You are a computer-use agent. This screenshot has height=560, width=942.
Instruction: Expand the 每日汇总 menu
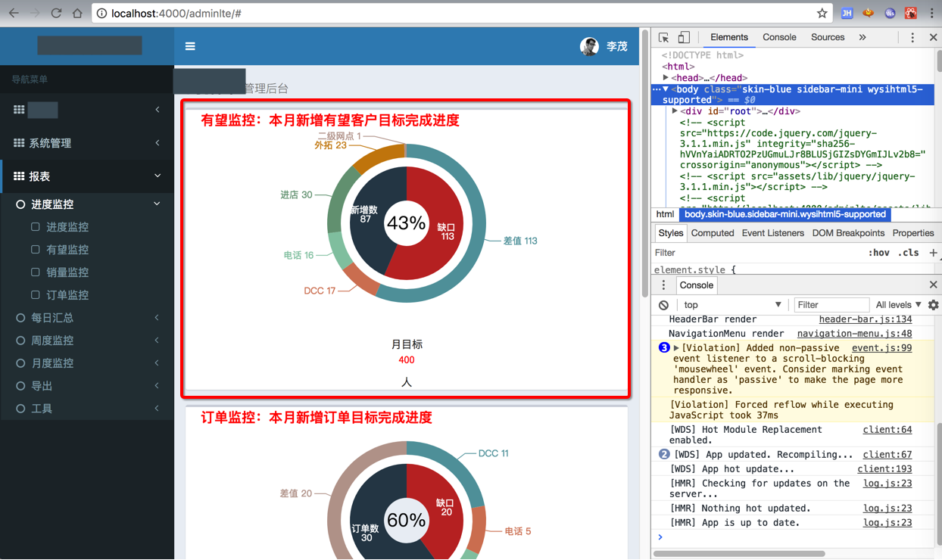tap(87, 318)
